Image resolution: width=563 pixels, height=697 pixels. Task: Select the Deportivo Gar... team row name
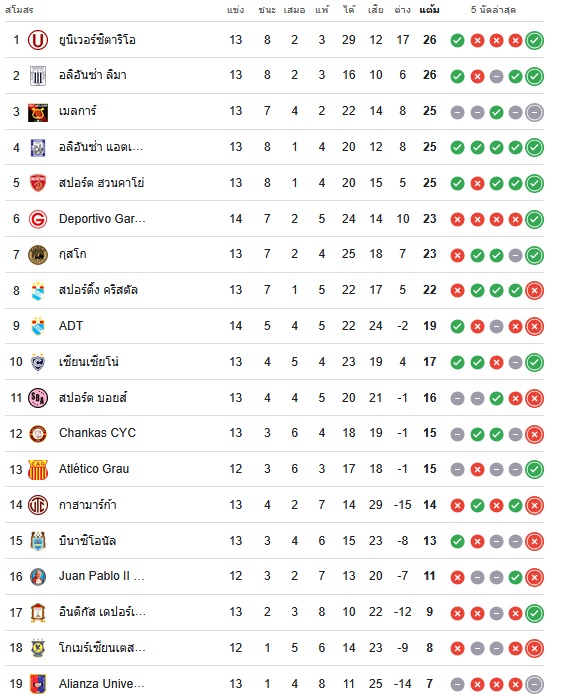102,219
